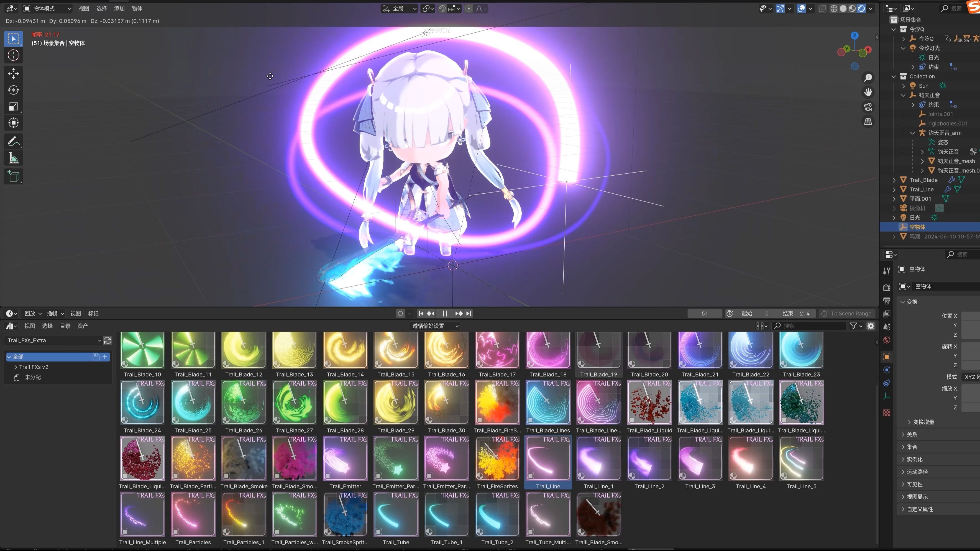Open the viewport Add menu (添加)
Image resolution: width=980 pixels, height=551 pixels.
pyautogui.click(x=119, y=8)
